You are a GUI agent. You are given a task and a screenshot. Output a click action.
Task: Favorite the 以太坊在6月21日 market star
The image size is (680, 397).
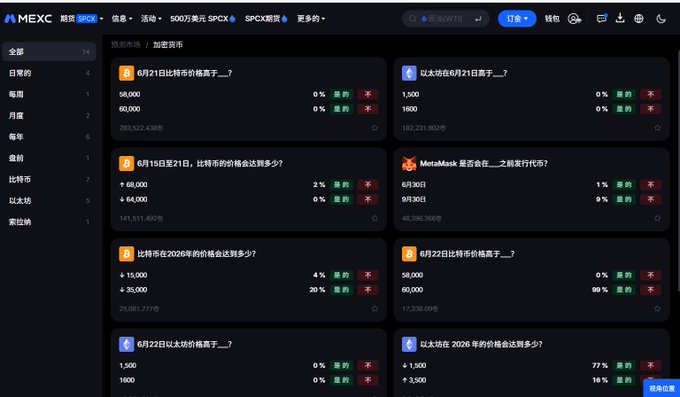(x=657, y=128)
